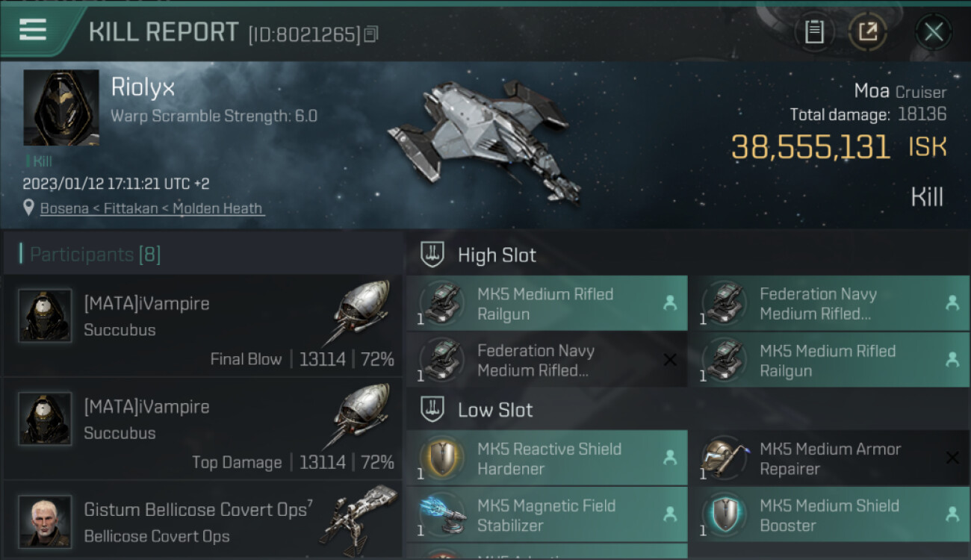
Task: Select the Participants [8] tab
Action: [95, 255]
